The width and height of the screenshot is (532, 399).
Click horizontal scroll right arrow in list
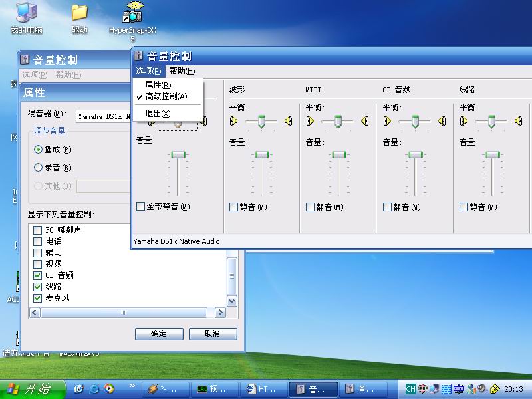click(x=221, y=313)
